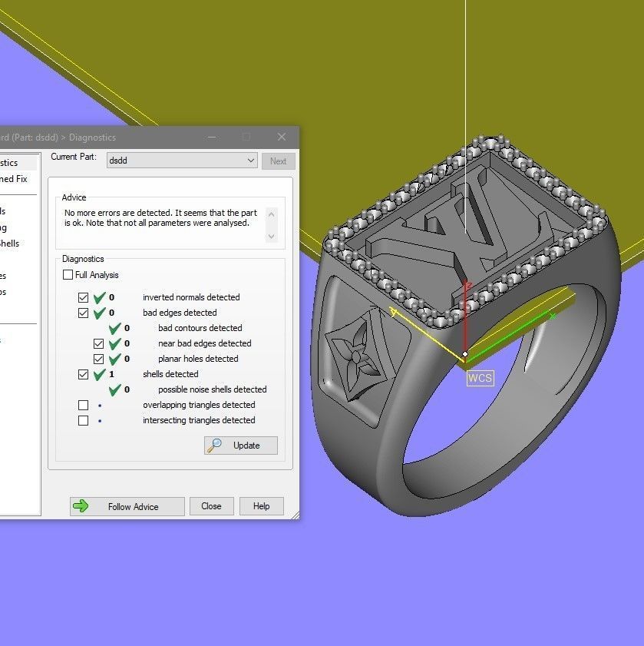Click the green arrow Follow Advice icon
Viewport: 644px width, 646px height.
[81, 506]
